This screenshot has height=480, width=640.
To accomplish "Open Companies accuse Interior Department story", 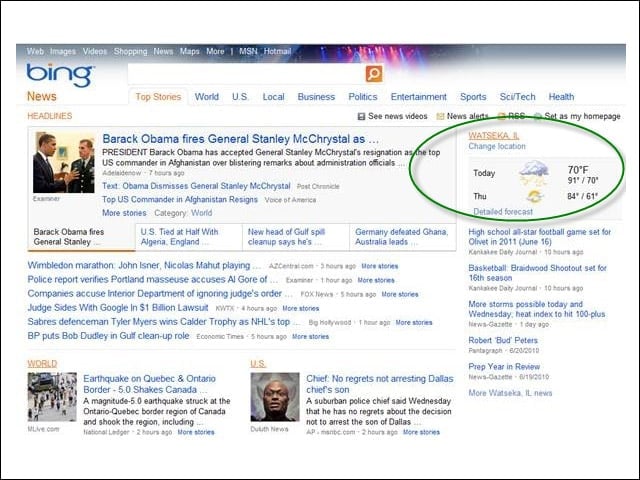I will tap(160, 293).
